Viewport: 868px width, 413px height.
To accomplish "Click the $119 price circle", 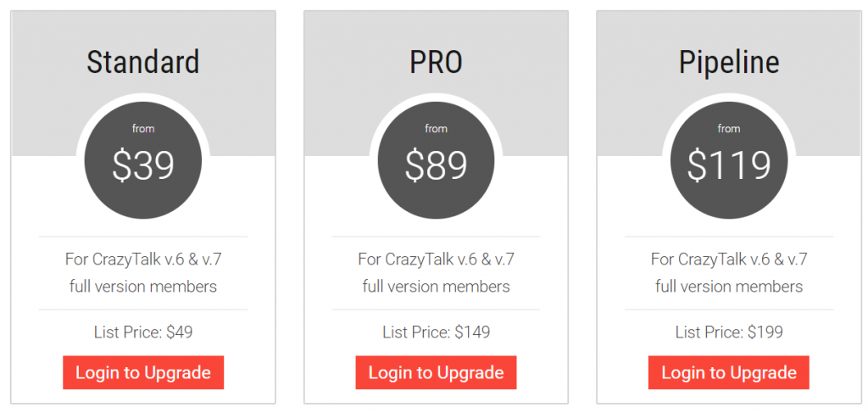I will (x=728, y=160).
